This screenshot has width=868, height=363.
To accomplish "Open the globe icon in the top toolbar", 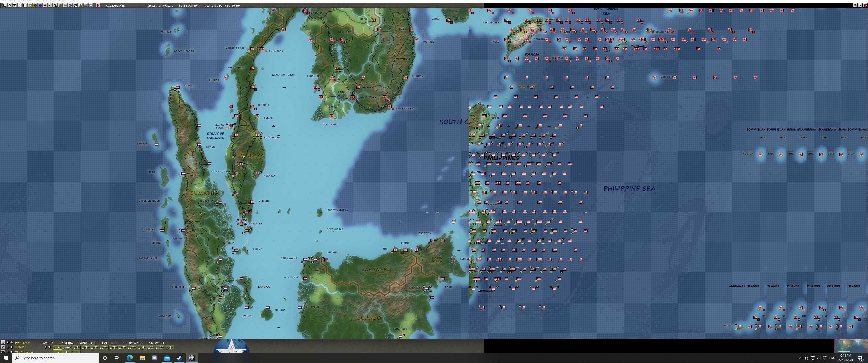I will [70, 5].
